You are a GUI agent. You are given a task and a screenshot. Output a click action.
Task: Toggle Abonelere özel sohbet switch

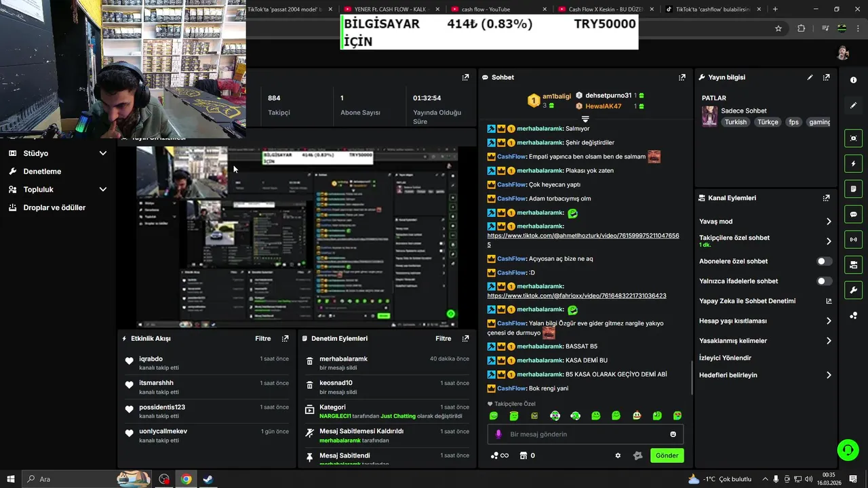pos(824,261)
